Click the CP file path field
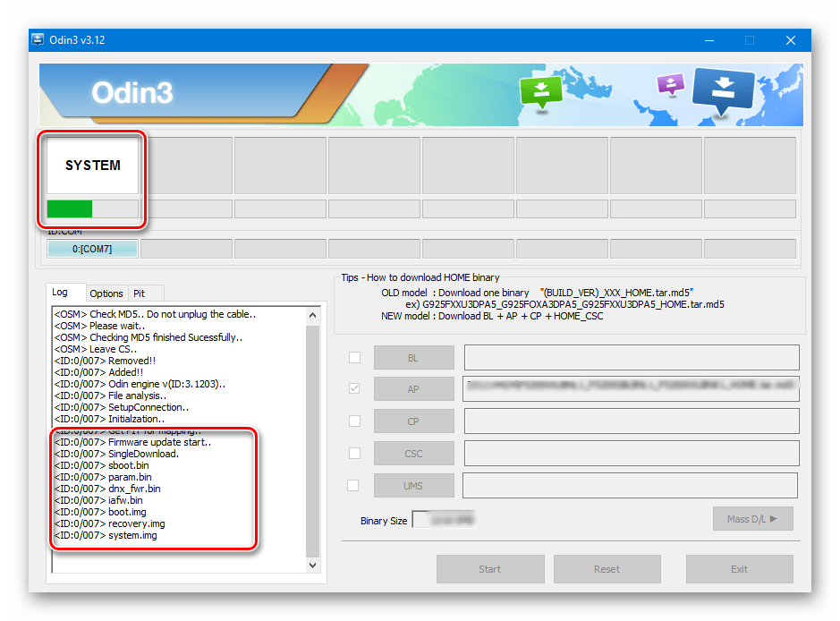The width and height of the screenshot is (840, 621). click(x=632, y=421)
